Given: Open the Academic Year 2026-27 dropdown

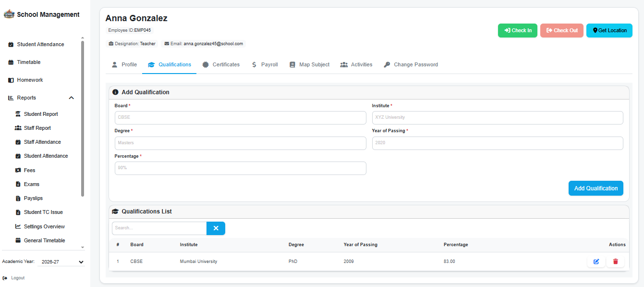Looking at the screenshot, I should click(x=61, y=262).
